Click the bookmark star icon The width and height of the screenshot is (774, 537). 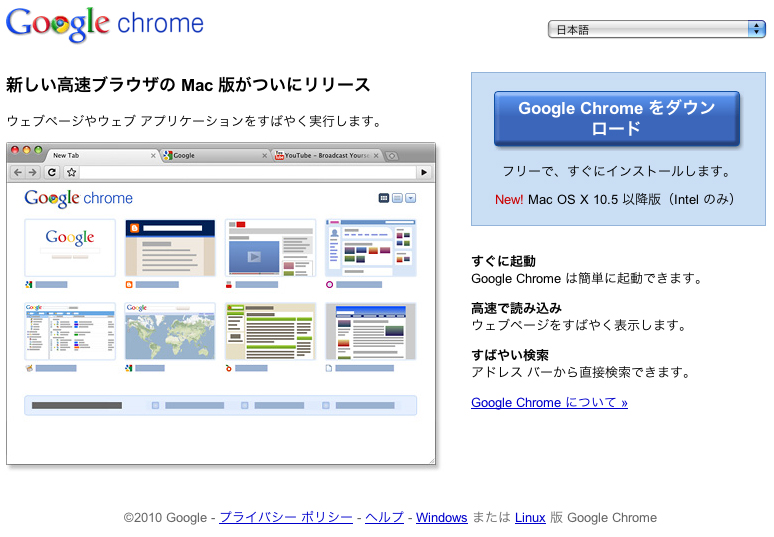point(71,172)
